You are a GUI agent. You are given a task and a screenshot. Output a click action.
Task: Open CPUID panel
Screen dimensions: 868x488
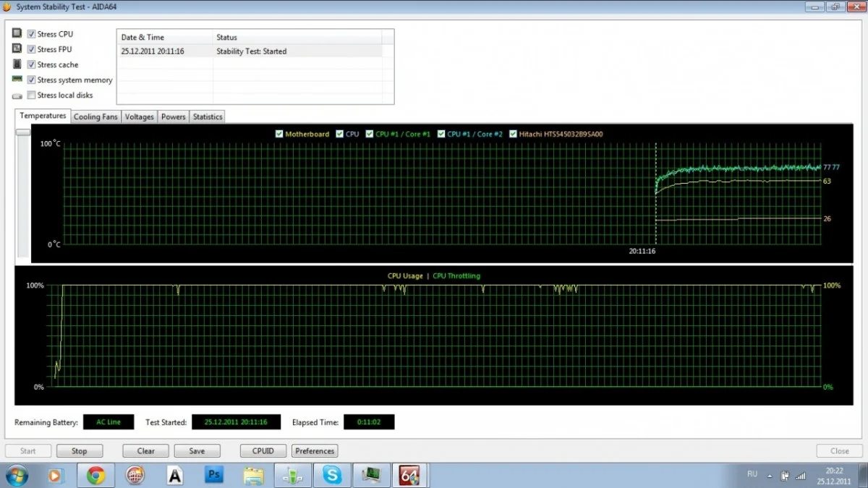(263, 450)
